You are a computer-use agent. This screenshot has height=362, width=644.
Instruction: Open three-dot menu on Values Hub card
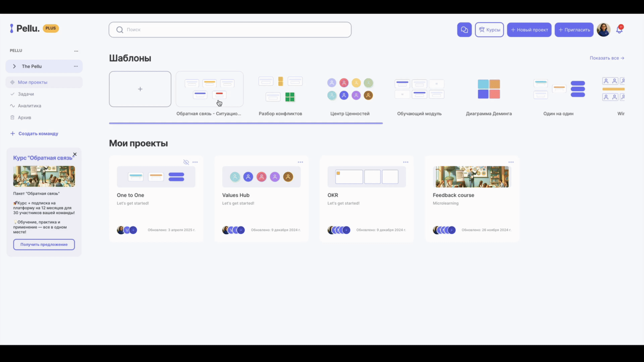(x=300, y=162)
